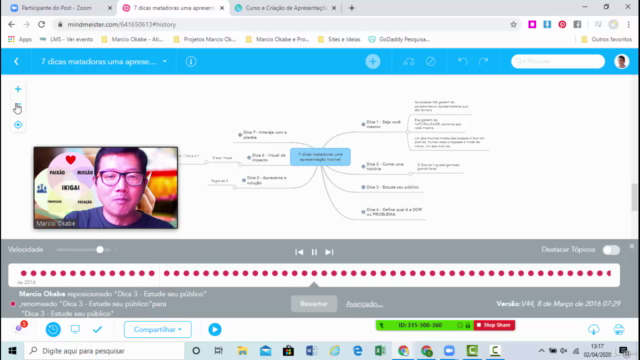
Task: Click the Reverter button
Action: tap(314, 304)
